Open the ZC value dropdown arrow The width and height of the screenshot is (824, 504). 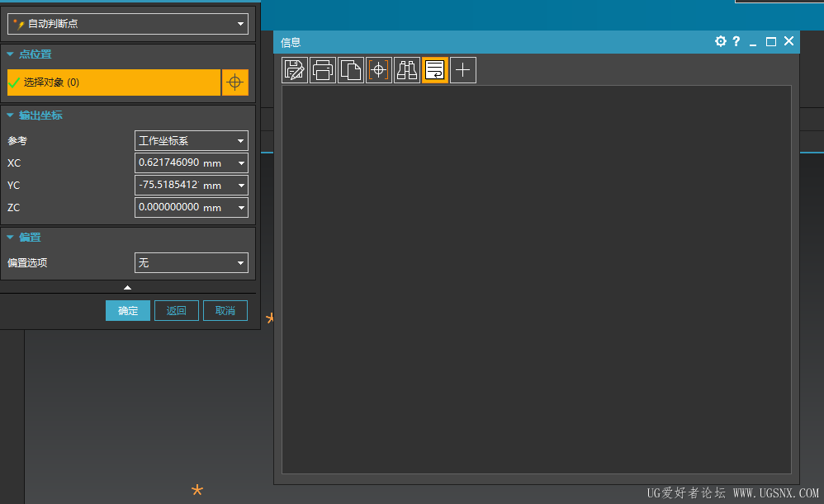click(x=241, y=207)
